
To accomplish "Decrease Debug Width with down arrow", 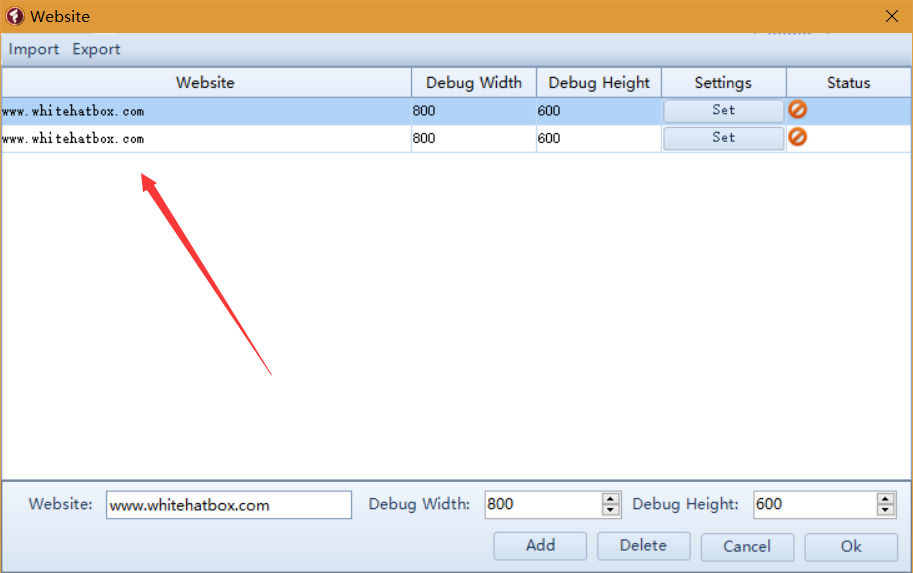I will pos(611,510).
